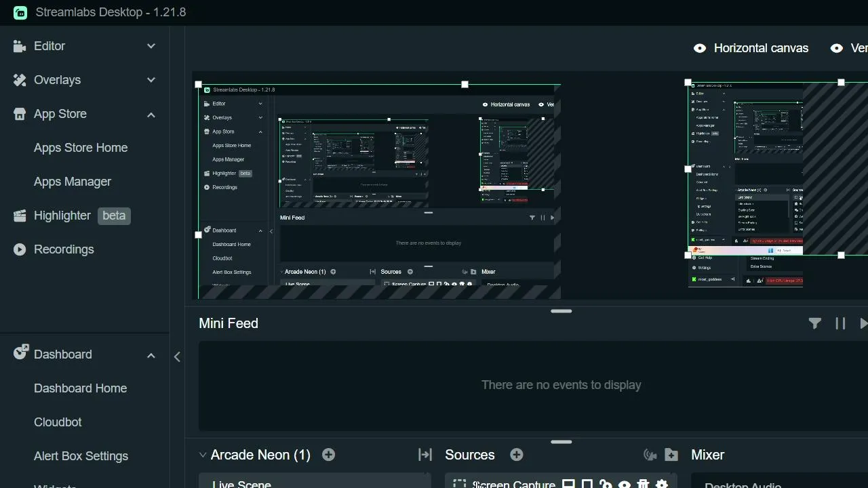The width and height of the screenshot is (868, 488).
Task: Open Apps Store Home link
Action: tap(81, 148)
